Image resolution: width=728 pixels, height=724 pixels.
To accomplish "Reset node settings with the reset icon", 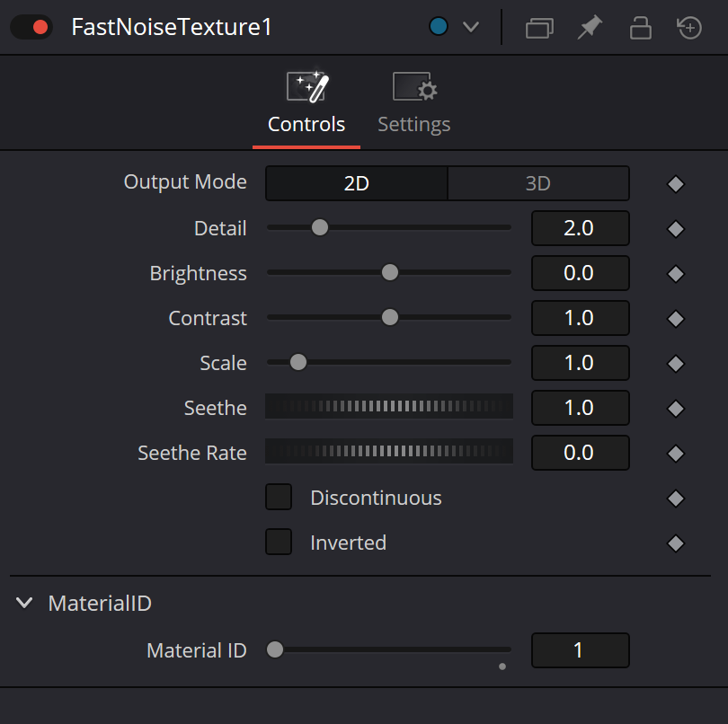I will pyautogui.click(x=689, y=27).
